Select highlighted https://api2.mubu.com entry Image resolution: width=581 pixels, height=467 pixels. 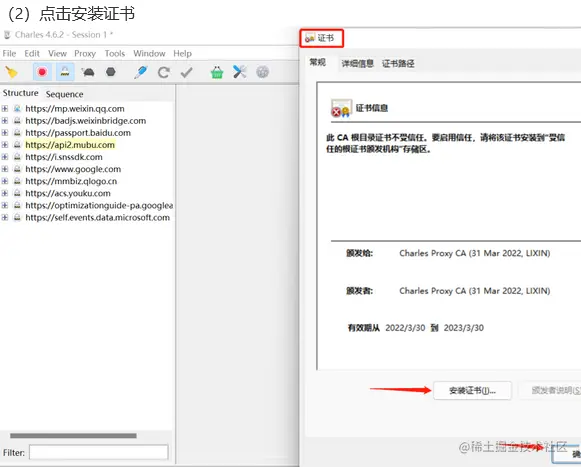[x=70, y=145]
